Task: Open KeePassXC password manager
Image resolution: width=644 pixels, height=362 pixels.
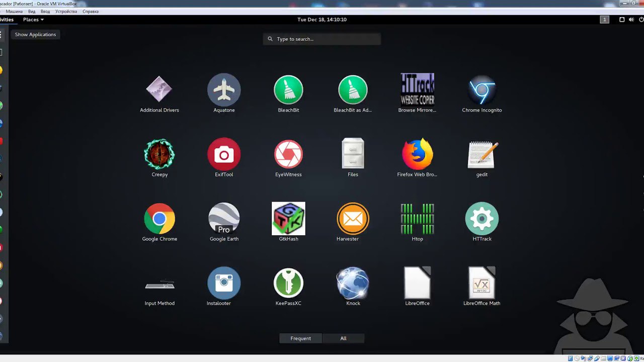Action: [x=288, y=283]
